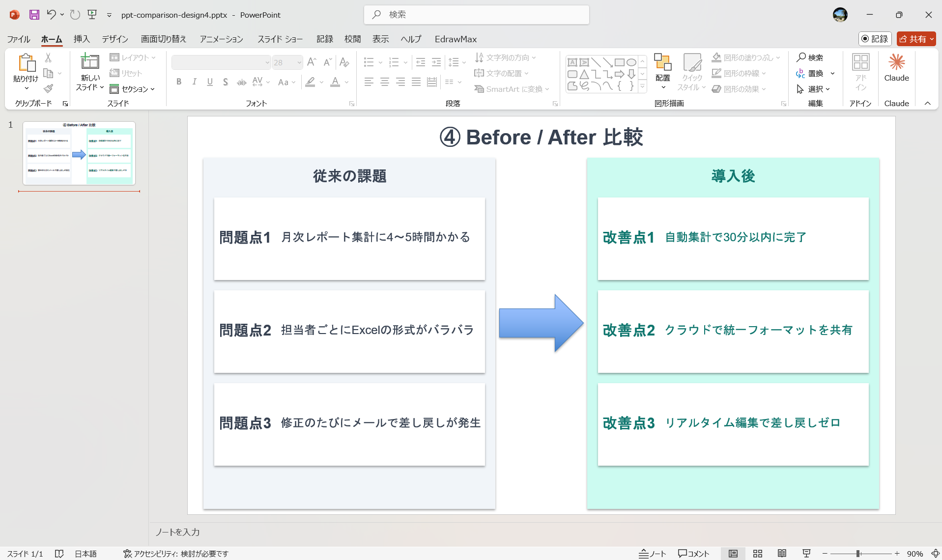
Task: Click the notes input area (ノートを入力)
Action: (x=545, y=532)
